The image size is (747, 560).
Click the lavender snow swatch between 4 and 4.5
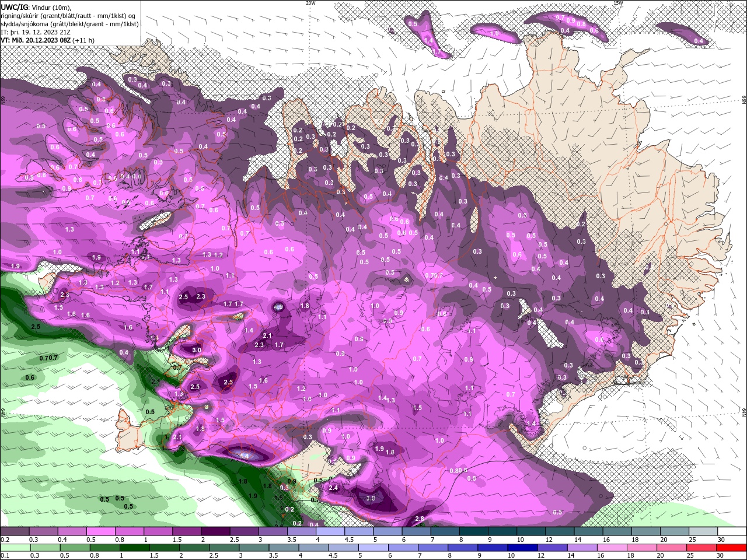tap(329, 531)
